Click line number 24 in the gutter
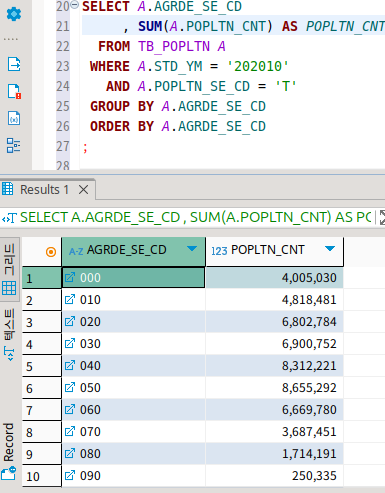Viewport: 385px width, 493px height. click(x=63, y=86)
